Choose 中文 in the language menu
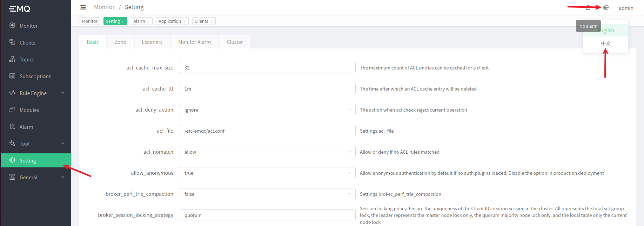 (606, 43)
